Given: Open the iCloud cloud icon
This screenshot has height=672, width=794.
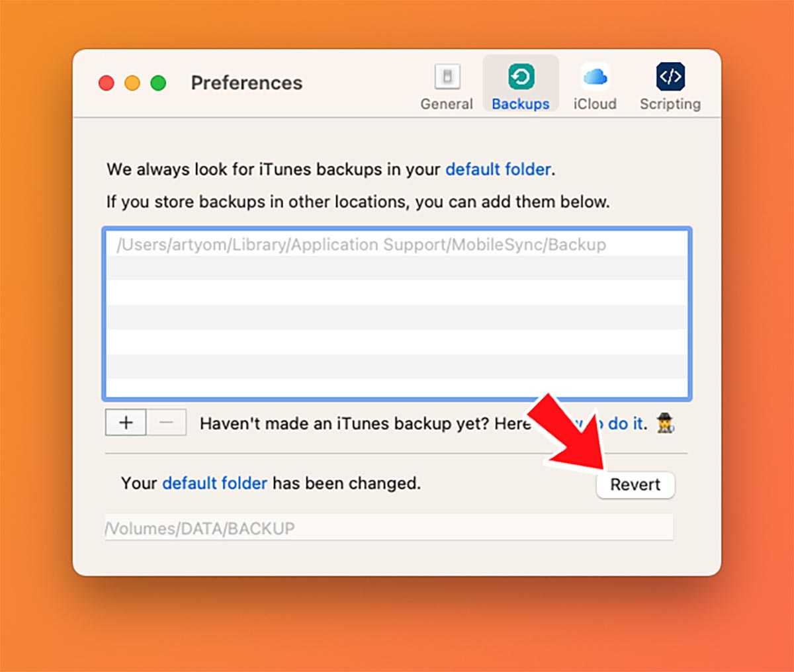Looking at the screenshot, I should click(x=595, y=77).
